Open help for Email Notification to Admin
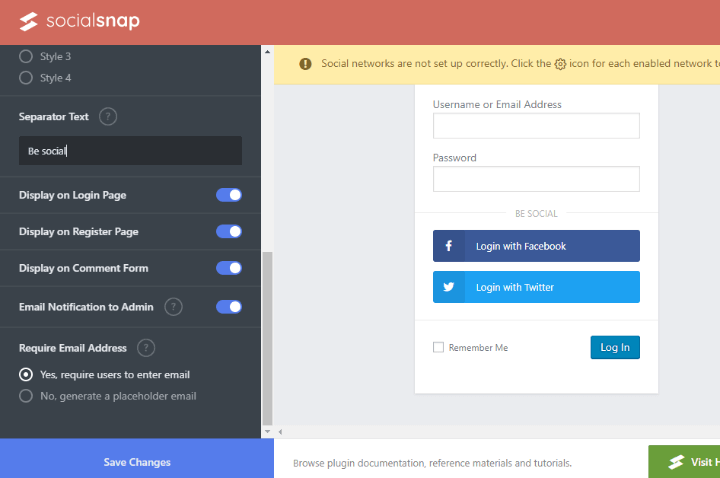Image resolution: width=720 pixels, height=478 pixels. 174,307
